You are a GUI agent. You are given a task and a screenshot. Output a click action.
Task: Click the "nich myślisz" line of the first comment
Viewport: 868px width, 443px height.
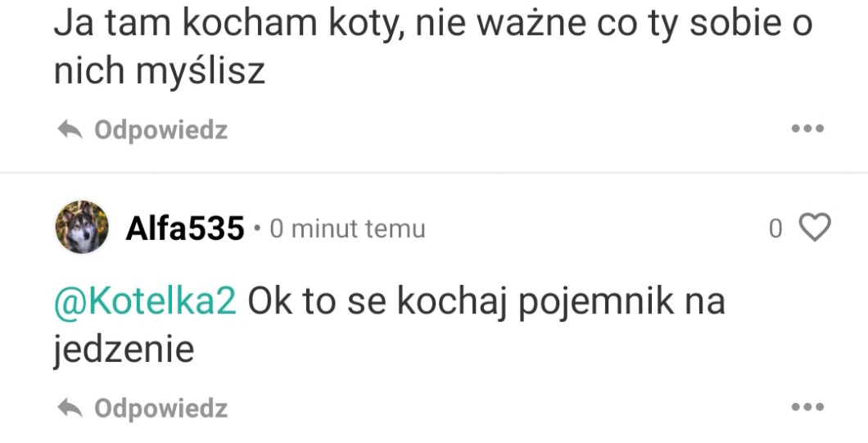tap(160, 73)
